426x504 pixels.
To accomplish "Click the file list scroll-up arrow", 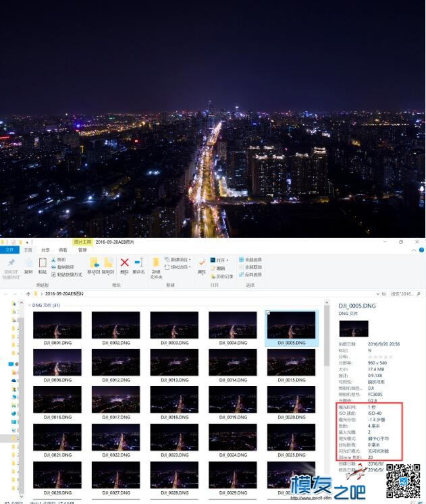I will (327, 302).
